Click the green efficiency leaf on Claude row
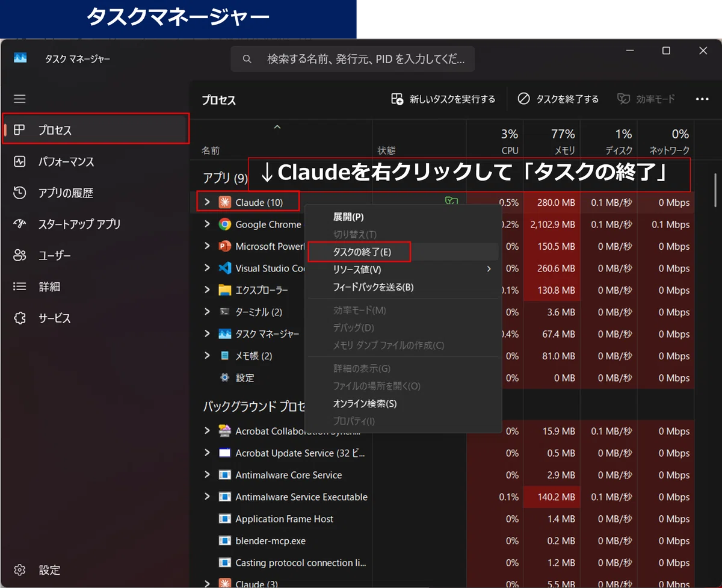This screenshot has width=722, height=588. pos(450,202)
